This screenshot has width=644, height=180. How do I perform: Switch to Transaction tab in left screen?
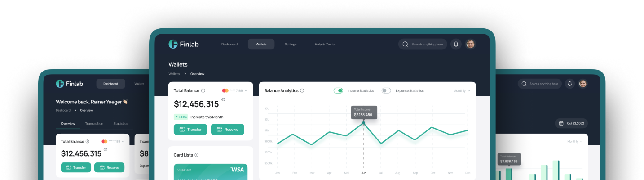coord(94,123)
